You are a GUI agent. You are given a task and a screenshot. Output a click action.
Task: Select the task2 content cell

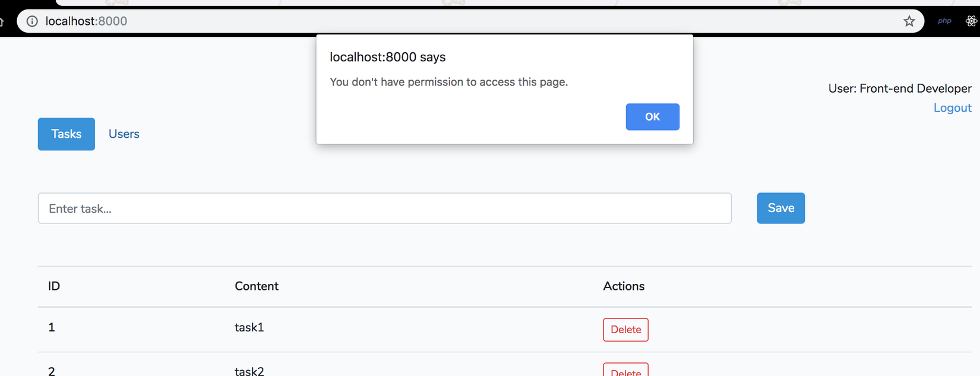(249, 371)
